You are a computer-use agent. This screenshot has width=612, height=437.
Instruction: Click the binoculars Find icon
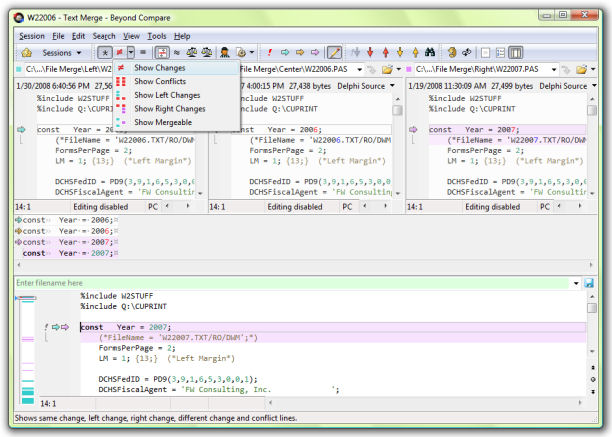point(431,52)
